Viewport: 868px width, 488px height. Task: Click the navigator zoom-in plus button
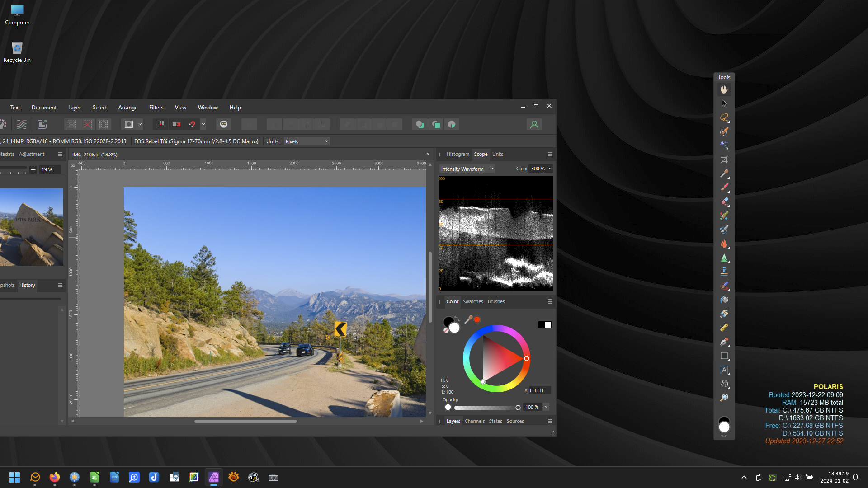[33, 169]
